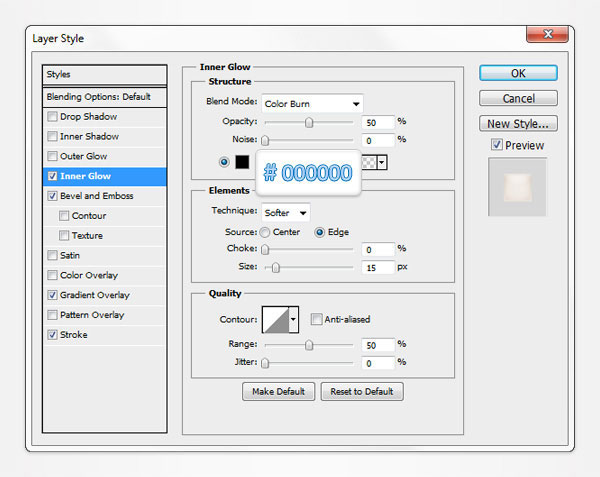
Task: Open the glow gradient picker arrow
Action: coord(382,163)
